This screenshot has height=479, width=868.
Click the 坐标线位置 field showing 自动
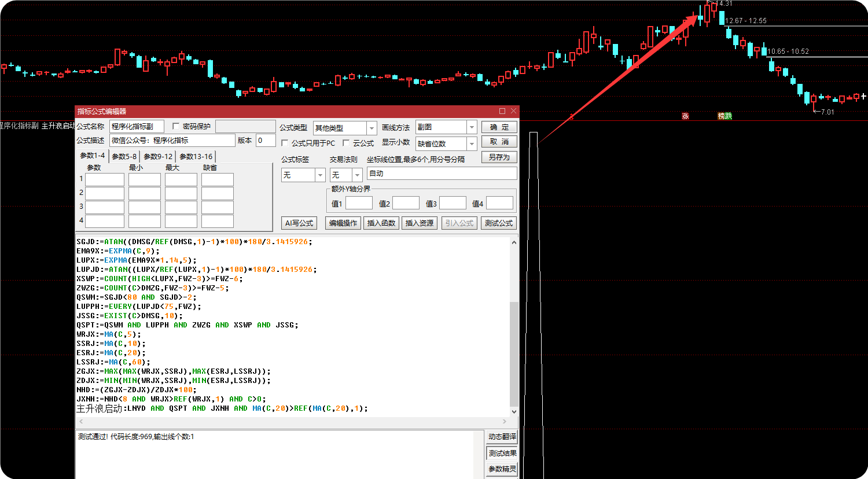[x=442, y=174]
